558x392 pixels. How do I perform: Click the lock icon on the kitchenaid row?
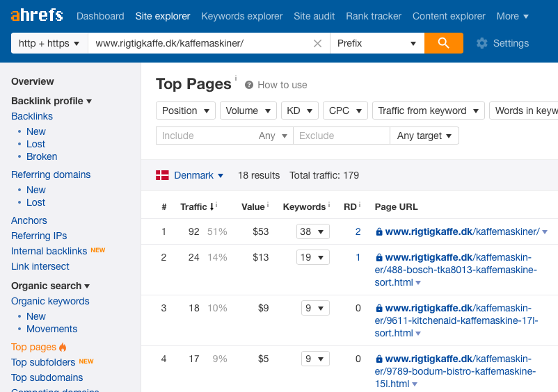click(x=379, y=309)
